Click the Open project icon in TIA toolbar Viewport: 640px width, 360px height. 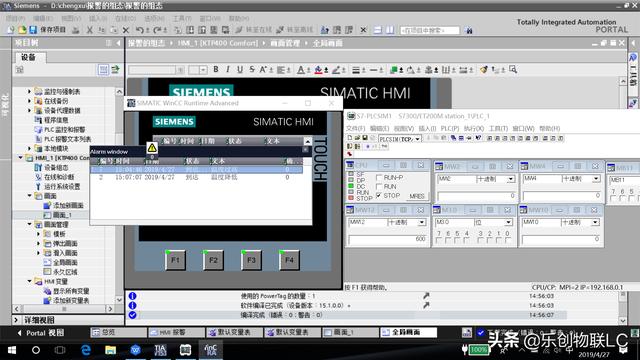click(22, 30)
